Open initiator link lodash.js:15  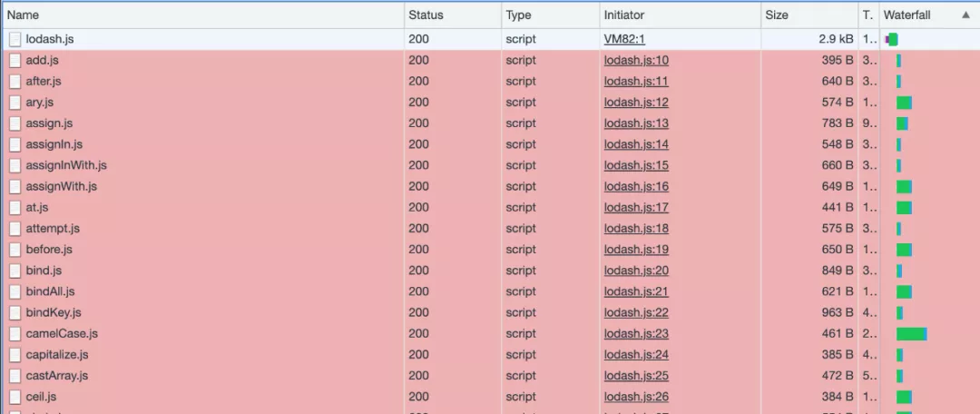tap(636, 166)
